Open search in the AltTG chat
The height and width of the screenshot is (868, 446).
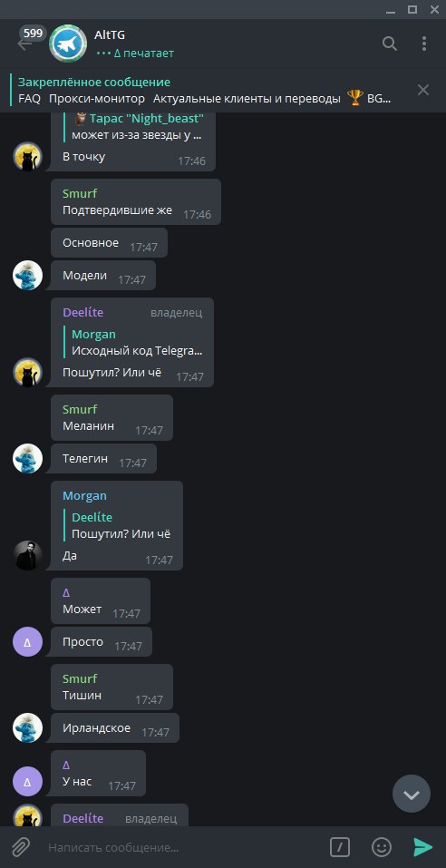click(390, 44)
